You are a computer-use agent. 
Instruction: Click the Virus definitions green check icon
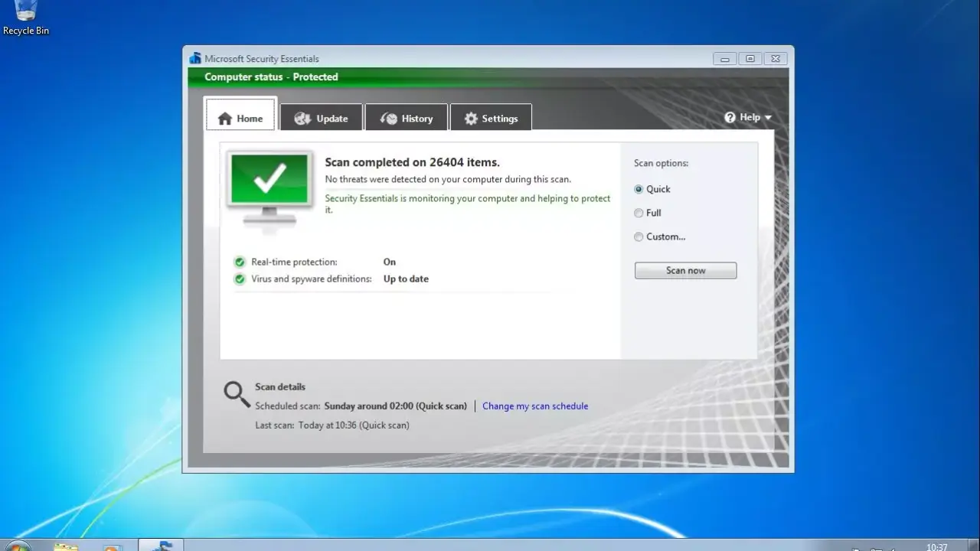pos(240,279)
